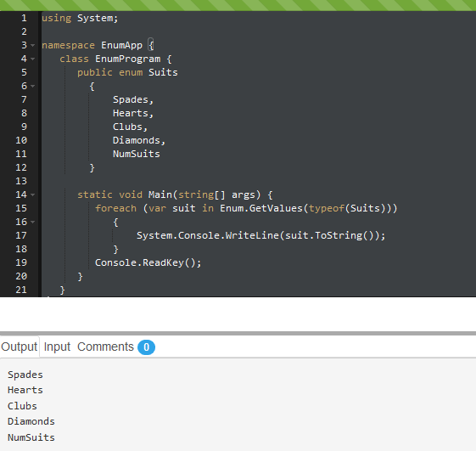Click line number 1 in the gutter
476x451 pixels.
[x=24, y=18]
